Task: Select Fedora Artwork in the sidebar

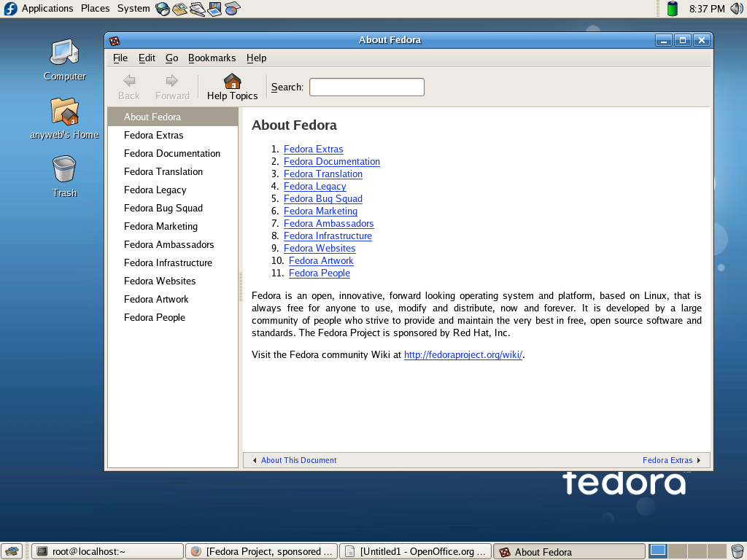Action: [x=173, y=299]
